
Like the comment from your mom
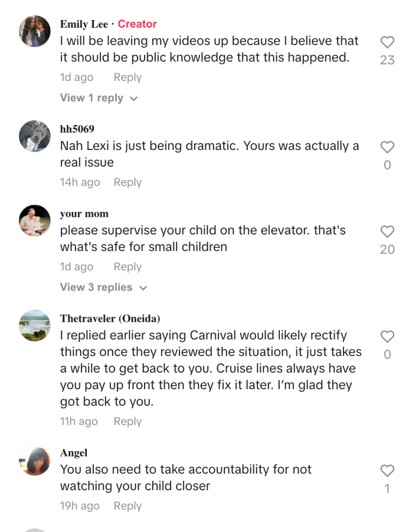coord(387,232)
